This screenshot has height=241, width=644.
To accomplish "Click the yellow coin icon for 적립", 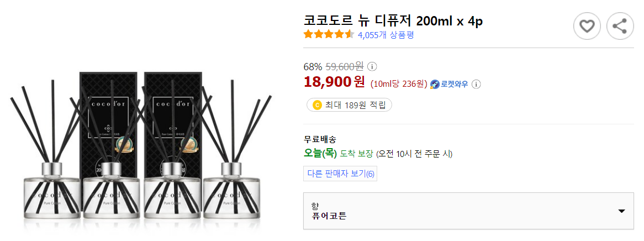I will point(317,105).
